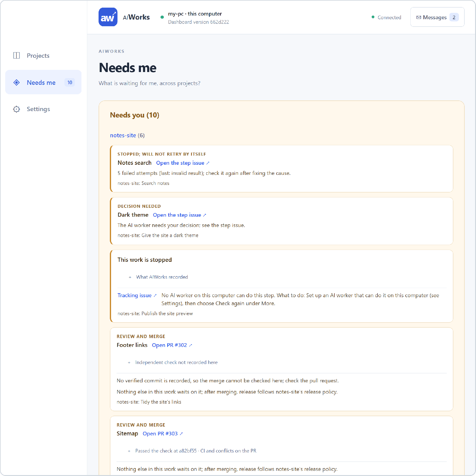The width and height of the screenshot is (476, 476).
Task: Click the Settings gear icon
Action: tap(16, 109)
